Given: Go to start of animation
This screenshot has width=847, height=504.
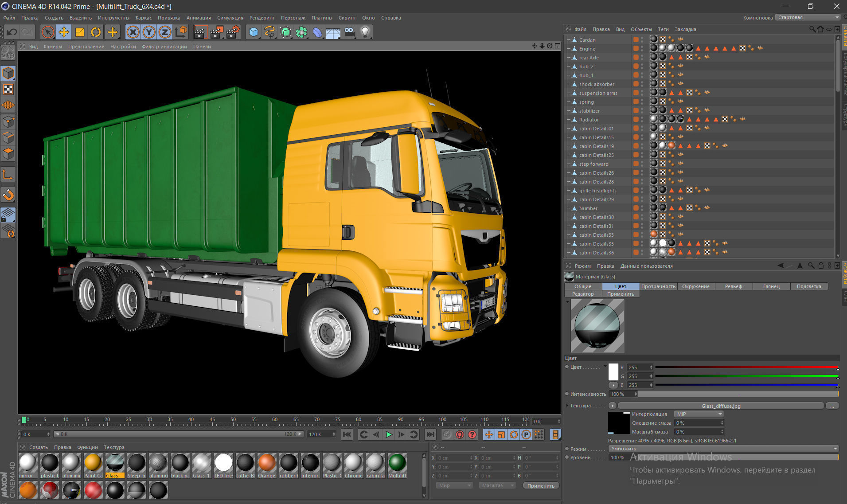Looking at the screenshot, I should point(347,434).
